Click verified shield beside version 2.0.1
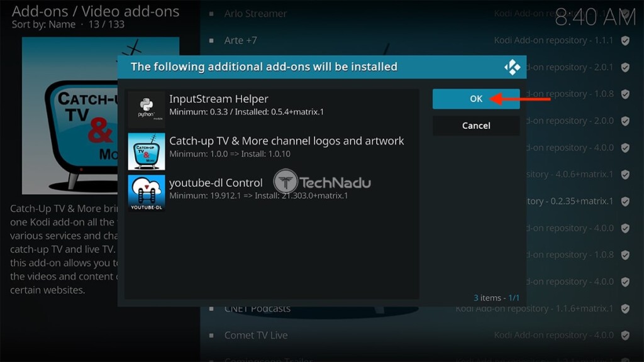644x362 pixels. pos(625,67)
